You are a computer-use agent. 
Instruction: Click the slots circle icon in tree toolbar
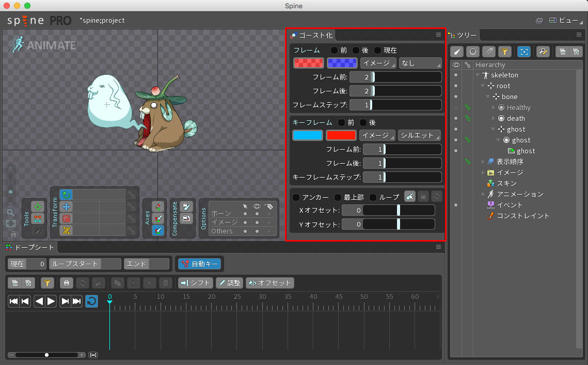point(473,52)
